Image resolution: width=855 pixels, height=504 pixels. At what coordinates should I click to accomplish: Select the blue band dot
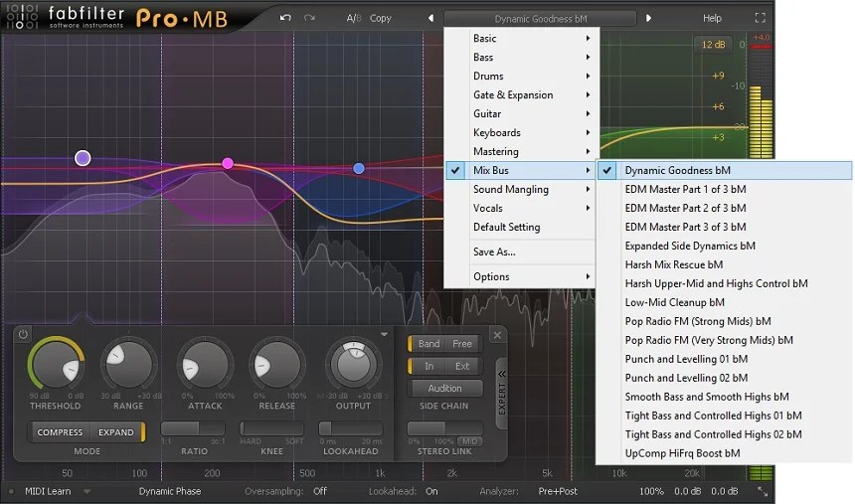pyautogui.click(x=359, y=169)
